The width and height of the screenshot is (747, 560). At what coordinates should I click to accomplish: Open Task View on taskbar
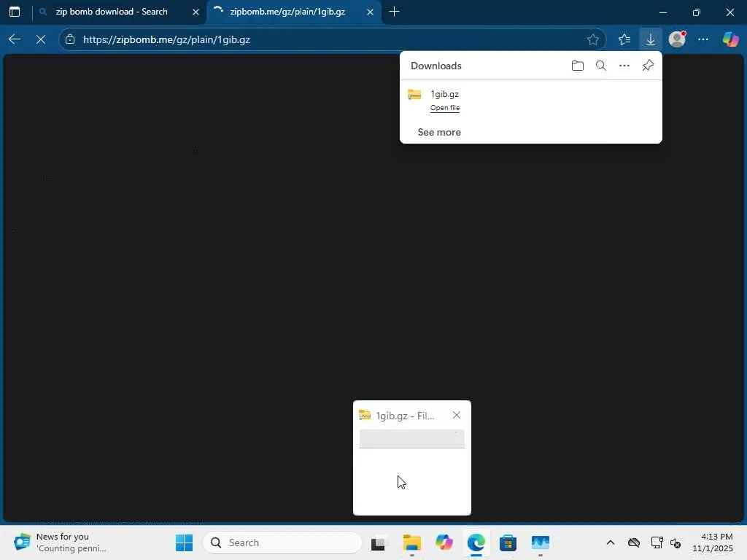tap(379, 542)
